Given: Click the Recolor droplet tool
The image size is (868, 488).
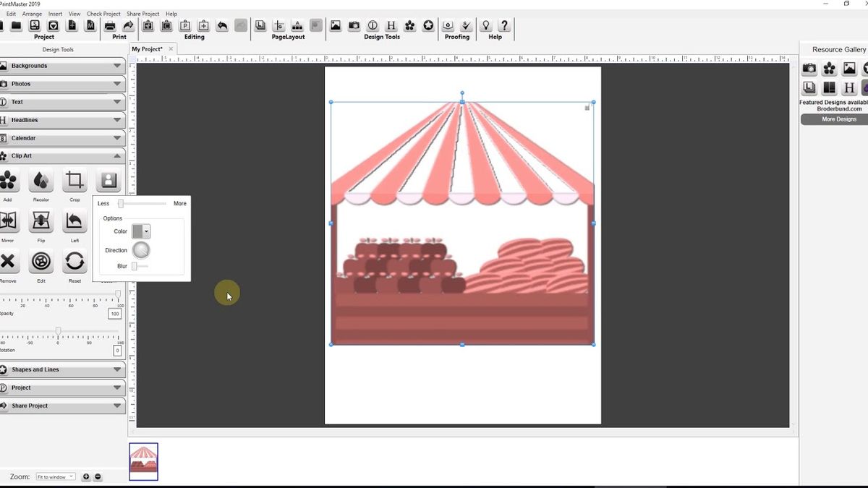Looking at the screenshot, I should pos(41,180).
